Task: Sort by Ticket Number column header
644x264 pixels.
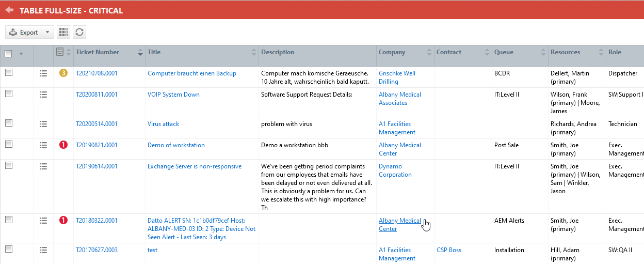Action: tap(98, 52)
